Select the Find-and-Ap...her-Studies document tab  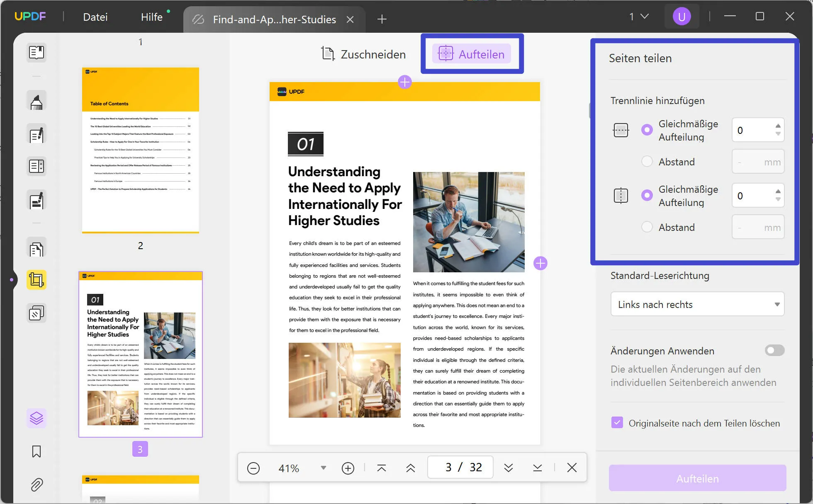click(x=274, y=19)
